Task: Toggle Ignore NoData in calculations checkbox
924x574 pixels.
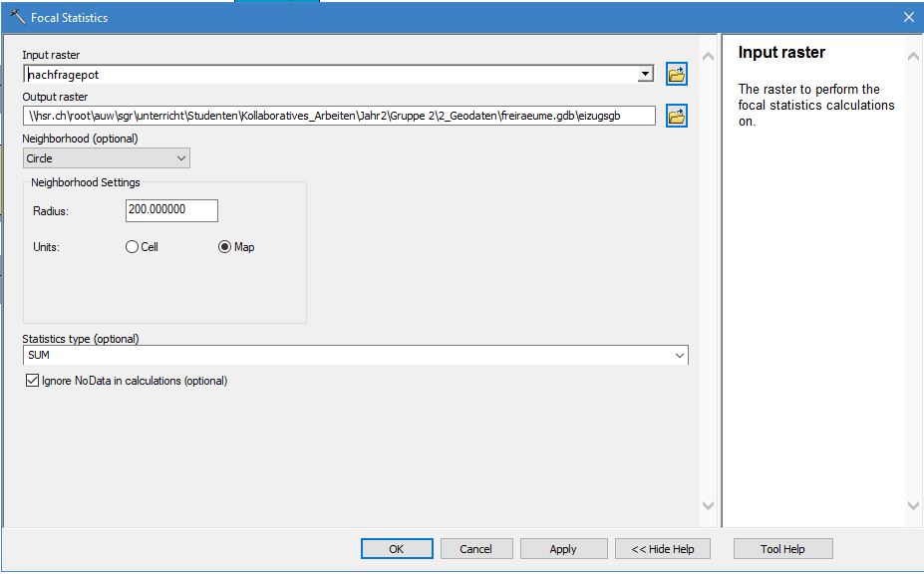Action: pyautogui.click(x=31, y=381)
